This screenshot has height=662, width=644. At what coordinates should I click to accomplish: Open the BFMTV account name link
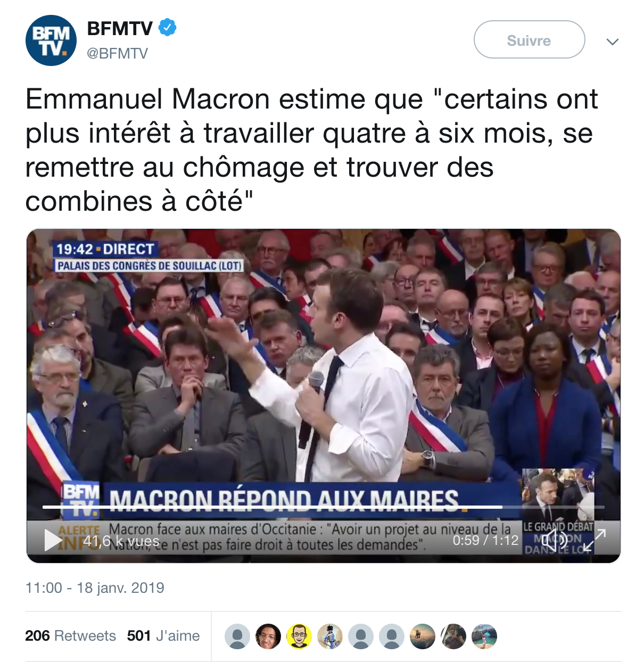pos(120,28)
